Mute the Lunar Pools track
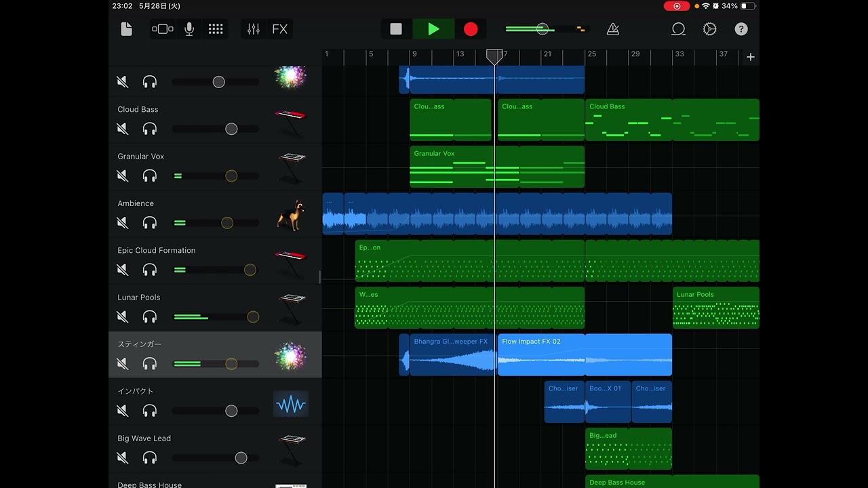Screen dimensions: 868x488 click(123, 317)
